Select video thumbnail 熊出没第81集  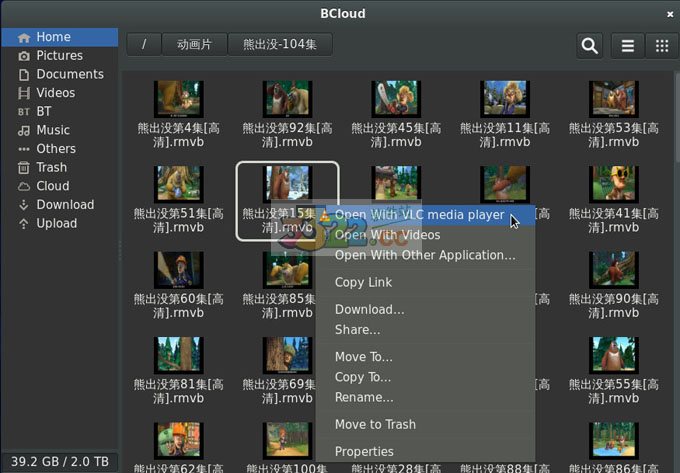pyautogui.click(x=179, y=355)
